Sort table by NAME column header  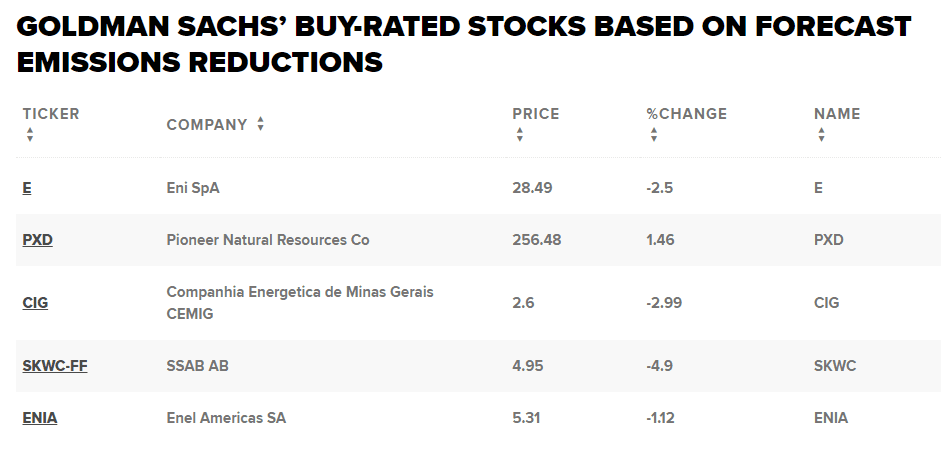click(x=837, y=114)
